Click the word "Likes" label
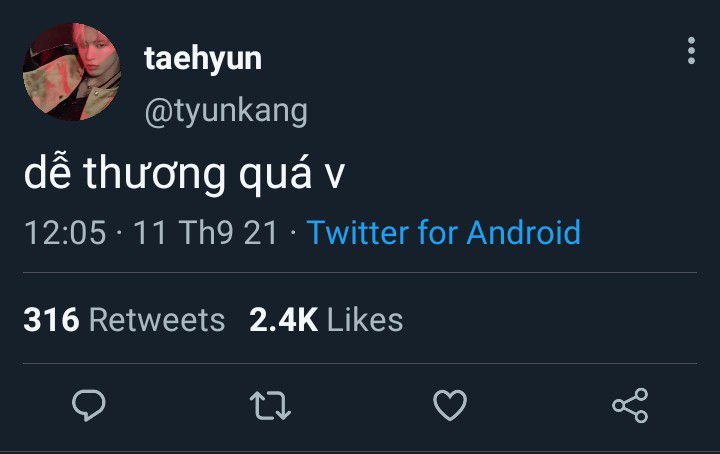 (x=365, y=319)
